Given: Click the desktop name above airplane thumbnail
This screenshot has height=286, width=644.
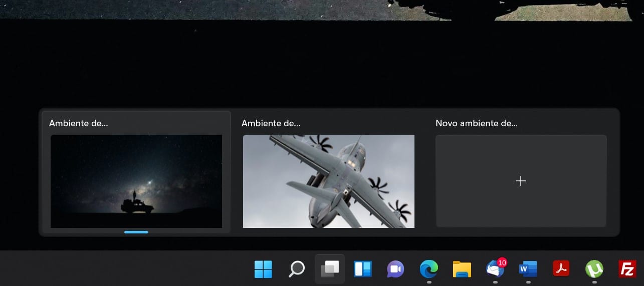Looking at the screenshot, I should [271, 123].
